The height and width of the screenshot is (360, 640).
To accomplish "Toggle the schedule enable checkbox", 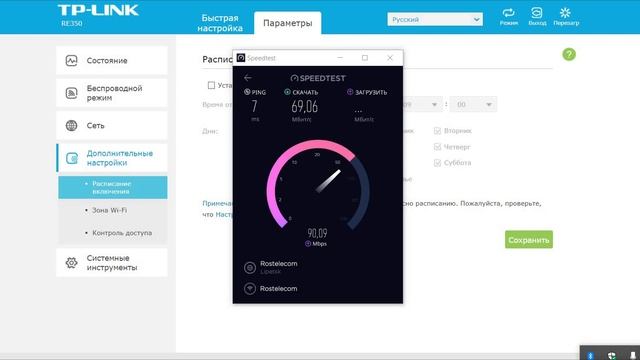I will tap(211, 85).
